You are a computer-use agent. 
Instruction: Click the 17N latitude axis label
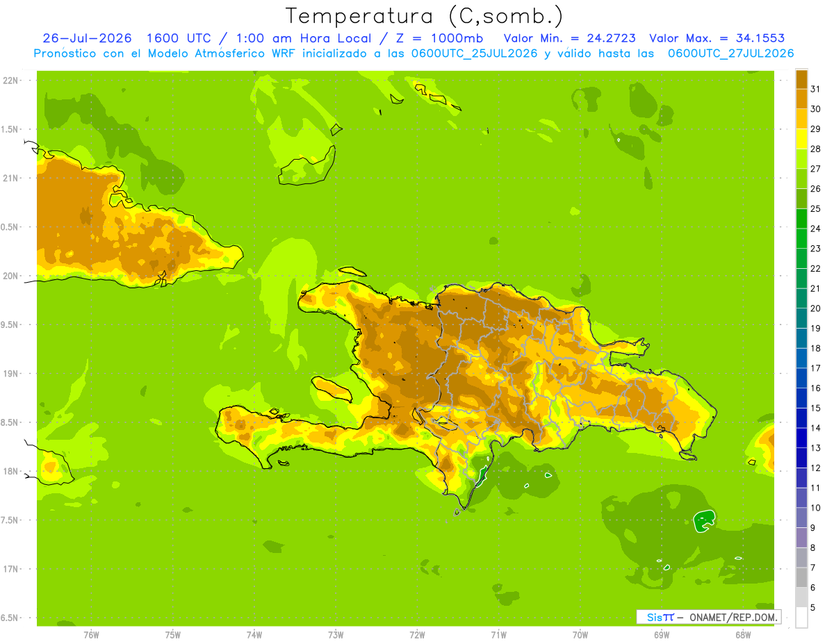(x=11, y=569)
